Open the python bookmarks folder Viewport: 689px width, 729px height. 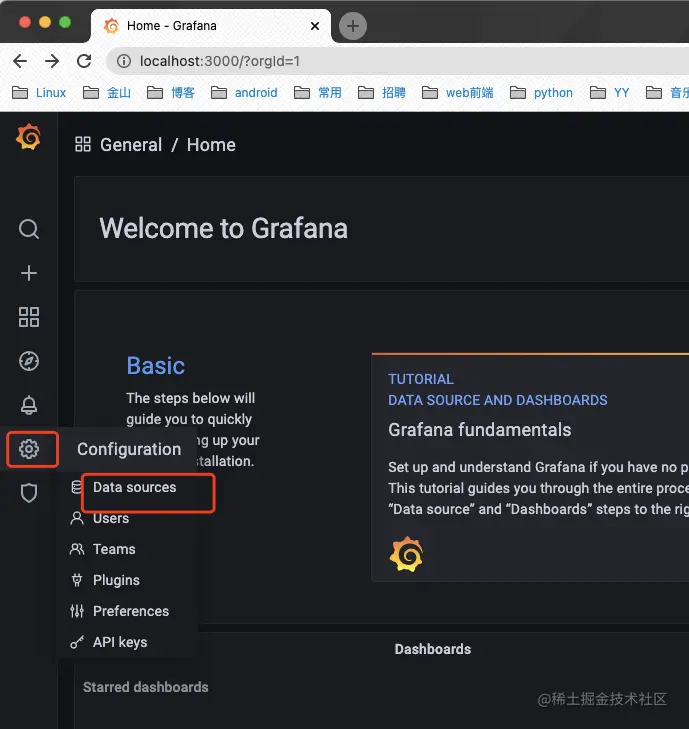pos(541,93)
